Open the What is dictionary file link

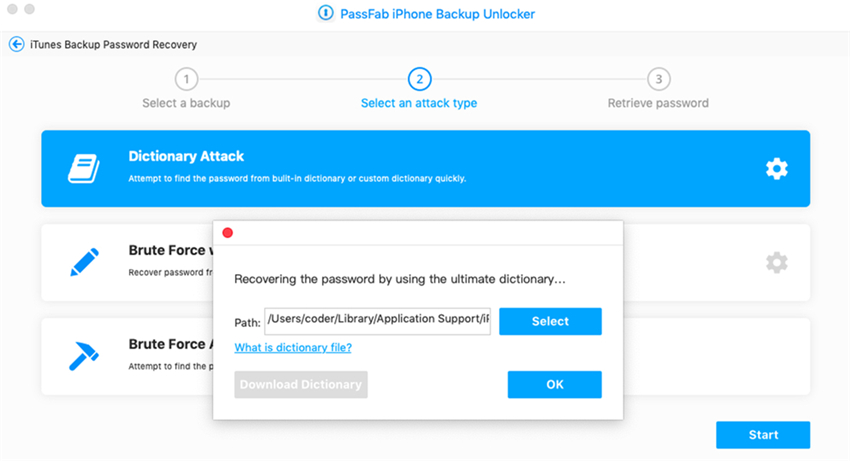point(293,348)
